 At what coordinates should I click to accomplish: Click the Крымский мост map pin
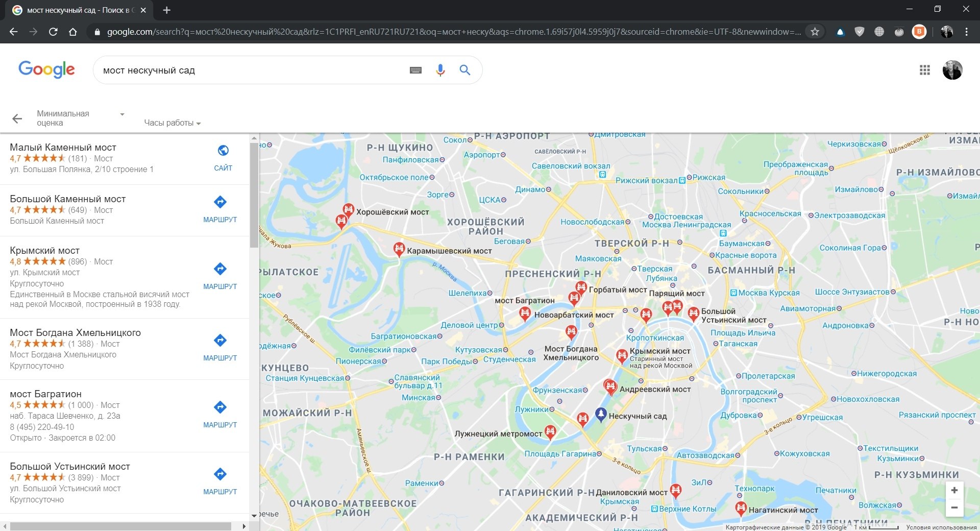(622, 356)
